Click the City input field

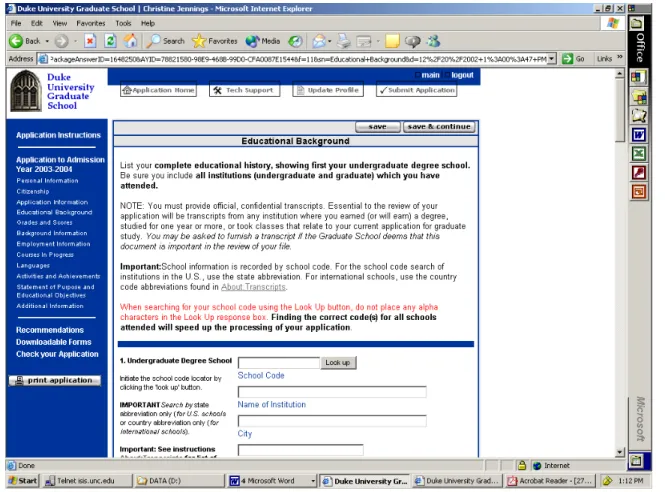point(332,421)
